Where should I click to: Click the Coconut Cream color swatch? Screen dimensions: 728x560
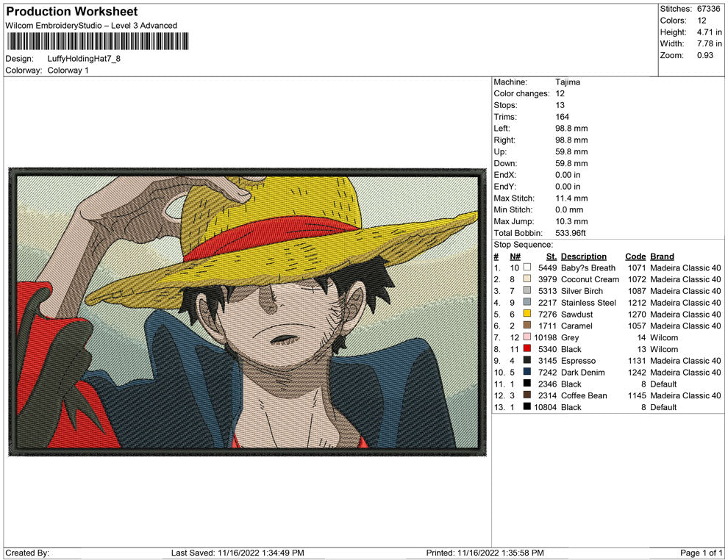point(527,279)
